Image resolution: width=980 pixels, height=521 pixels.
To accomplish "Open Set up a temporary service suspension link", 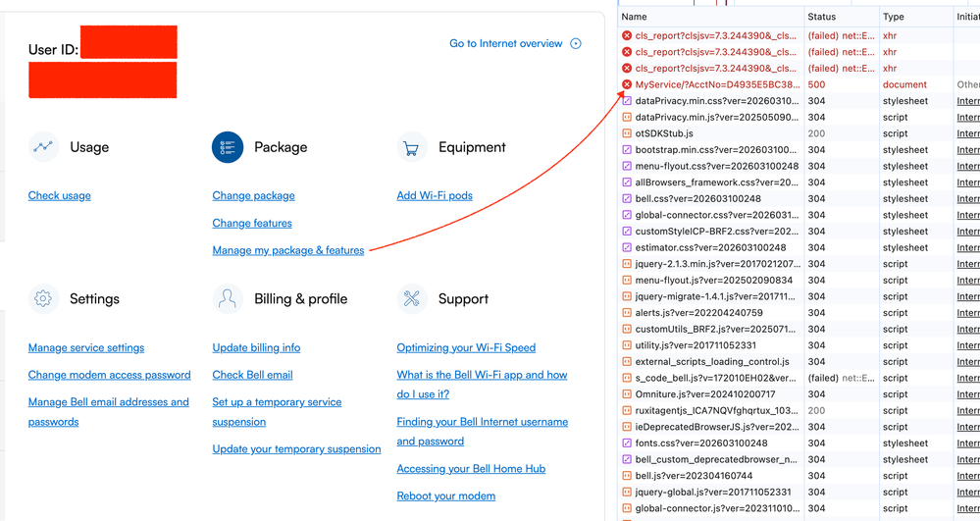I will 277,411.
